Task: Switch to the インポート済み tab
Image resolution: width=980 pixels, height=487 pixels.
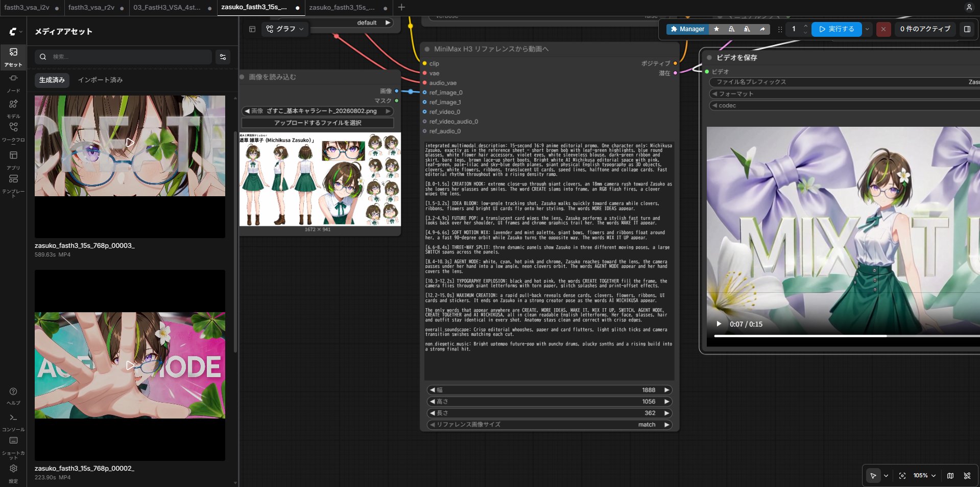Action: coord(100,80)
